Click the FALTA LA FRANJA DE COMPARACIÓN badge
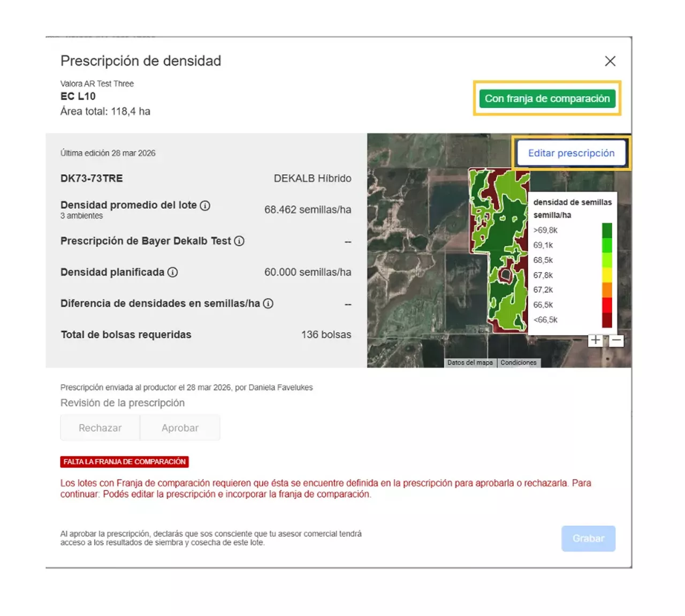685x616 pixels. (124, 461)
